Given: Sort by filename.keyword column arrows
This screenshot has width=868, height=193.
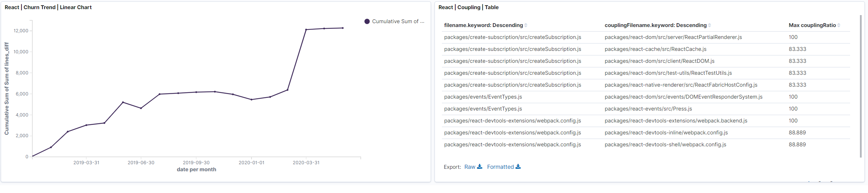Looking at the screenshot, I should pyautogui.click(x=526, y=25).
